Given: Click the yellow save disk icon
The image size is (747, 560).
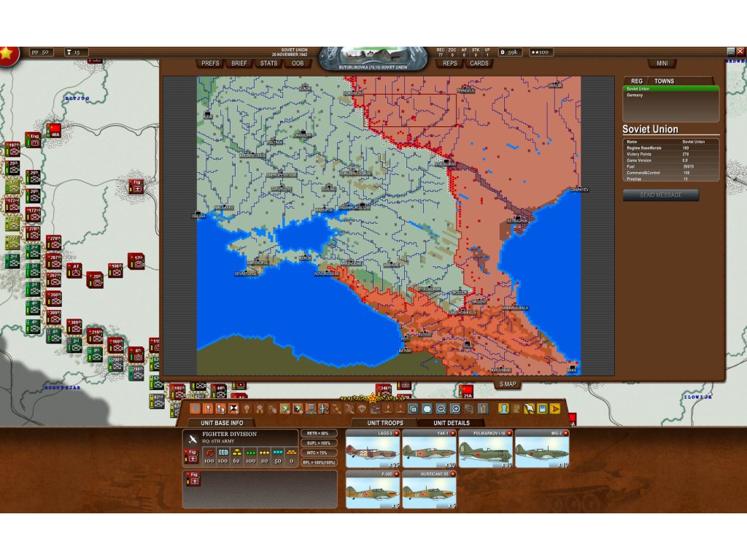Looking at the screenshot, I should (x=542, y=408).
